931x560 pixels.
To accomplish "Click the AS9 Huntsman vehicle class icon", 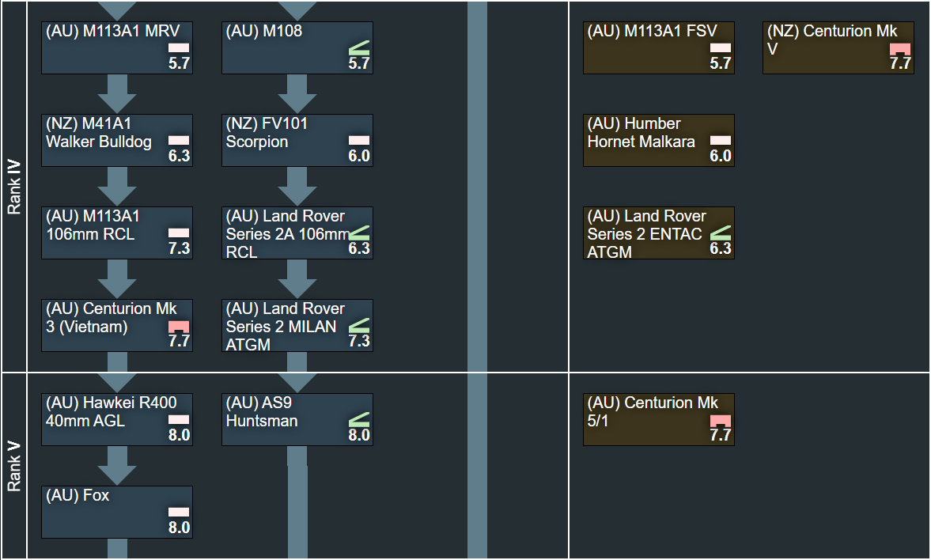I will point(359,418).
